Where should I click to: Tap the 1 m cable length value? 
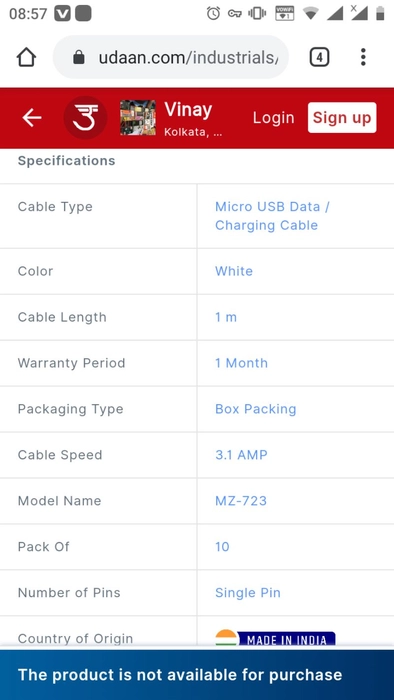(226, 317)
